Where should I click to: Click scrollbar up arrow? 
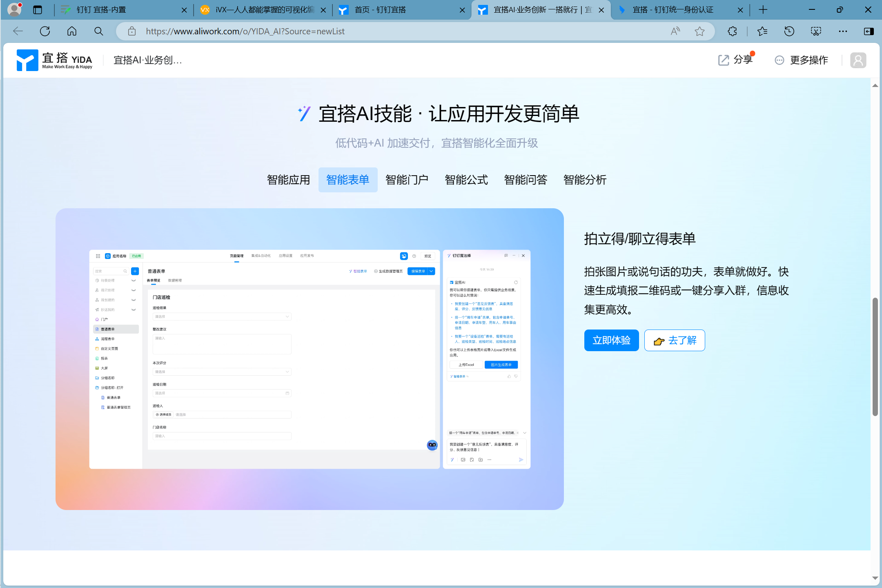875,85
